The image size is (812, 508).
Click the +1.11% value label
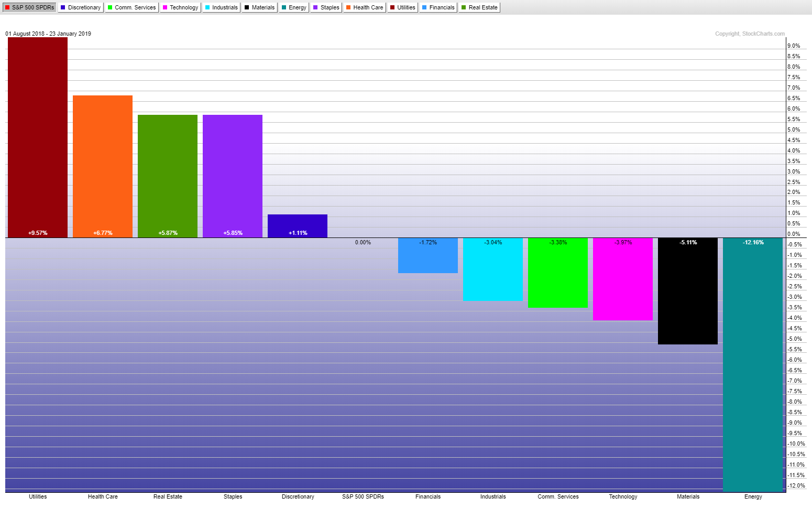point(298,233)
